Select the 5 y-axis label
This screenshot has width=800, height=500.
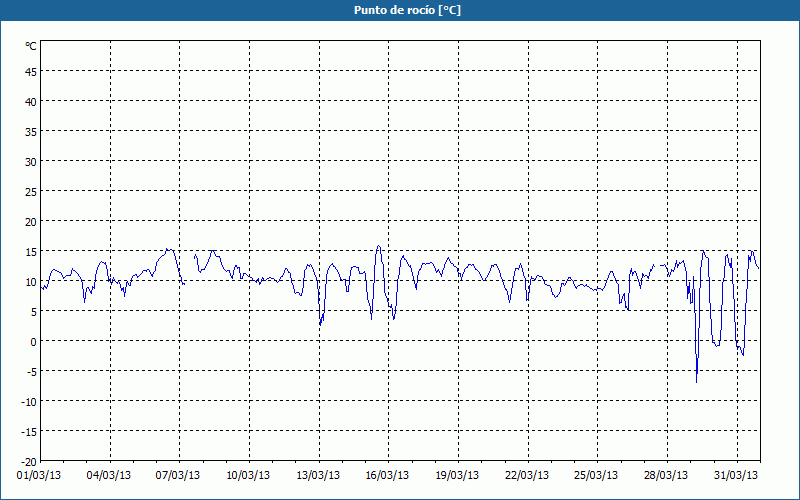pyautogui.click(x=34, y=312)
